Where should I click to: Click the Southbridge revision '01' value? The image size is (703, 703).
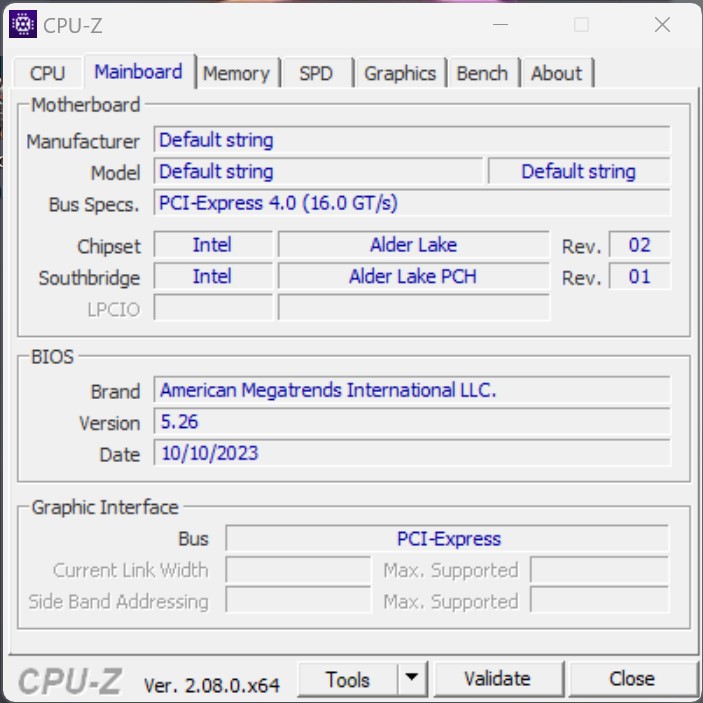[x=639, y=276]
